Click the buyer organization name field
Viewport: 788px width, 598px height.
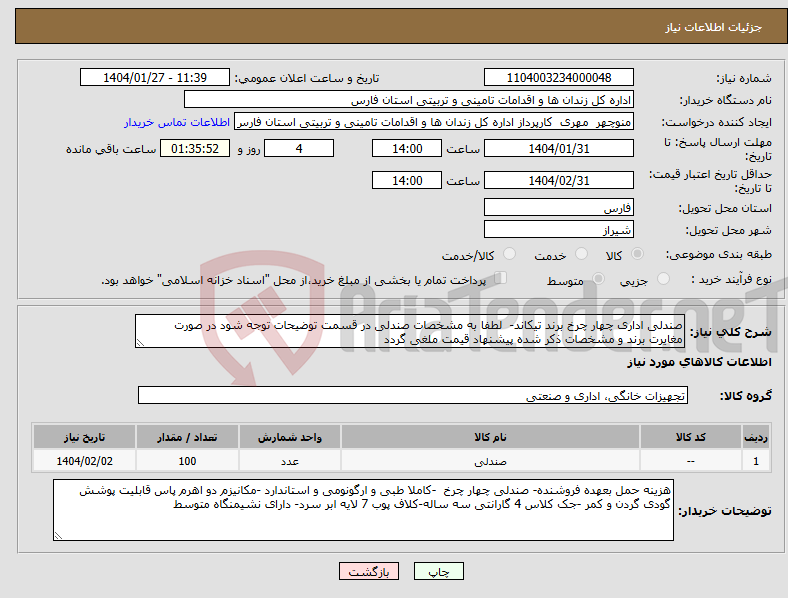[x=409, y=100]
